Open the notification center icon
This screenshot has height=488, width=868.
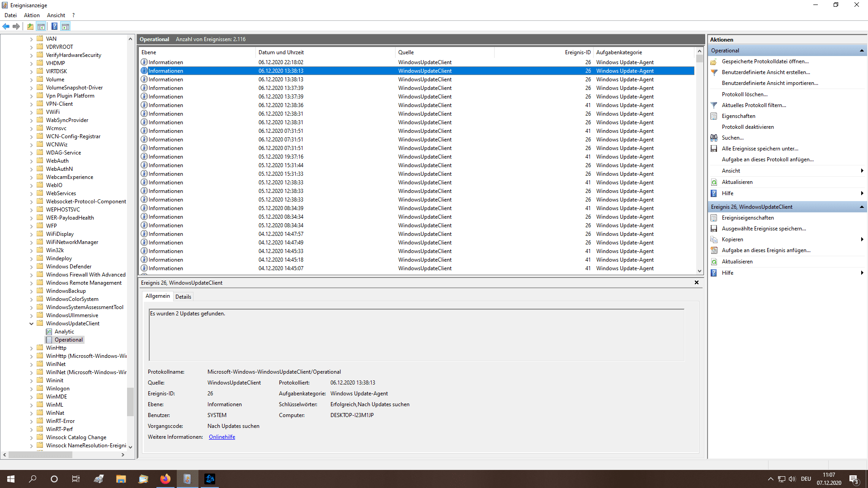pyautogui.click(x=854, y=479)
